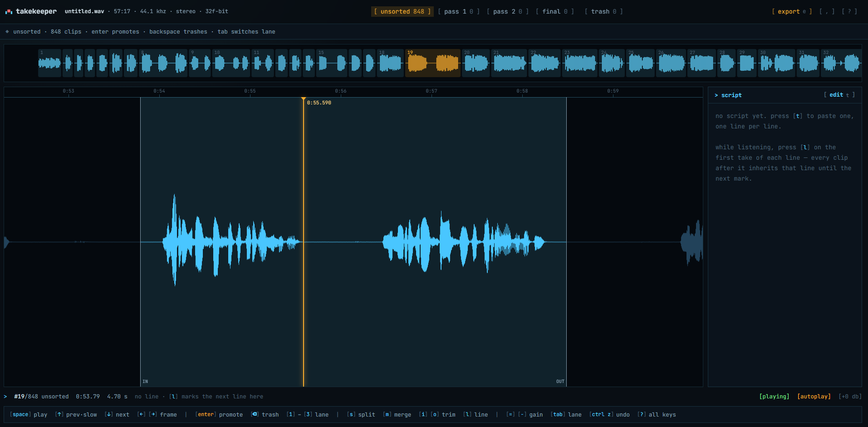Select clip thumbnail number 31

click(x=808, y=63)
